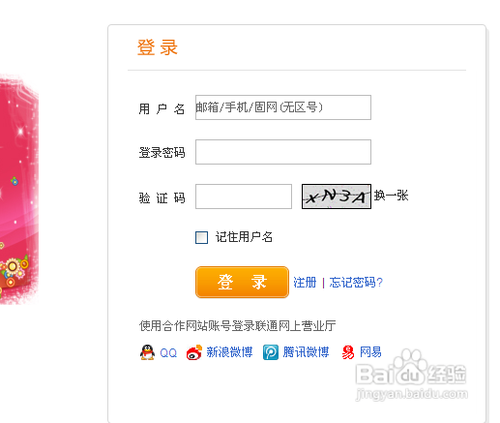Image resolution: width=500 pixels, height=423 pixels.
Task: Select the 记住用户名 label text
Action: (244, 237)
